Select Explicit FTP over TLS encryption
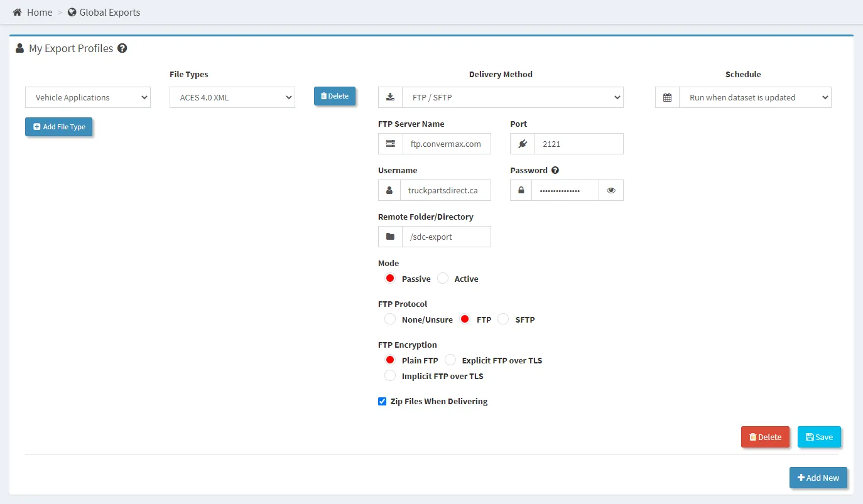 [x=450, y=360]
